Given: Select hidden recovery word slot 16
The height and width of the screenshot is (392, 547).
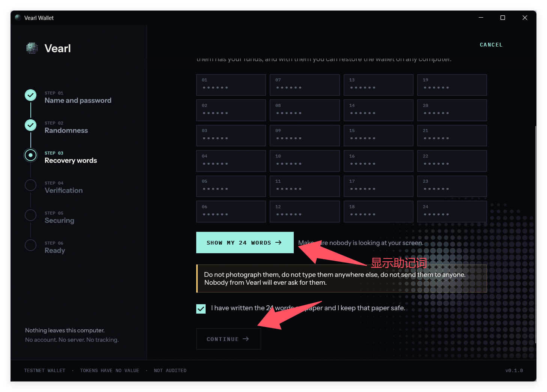Looking at the screenshot, I should (379, 161).
